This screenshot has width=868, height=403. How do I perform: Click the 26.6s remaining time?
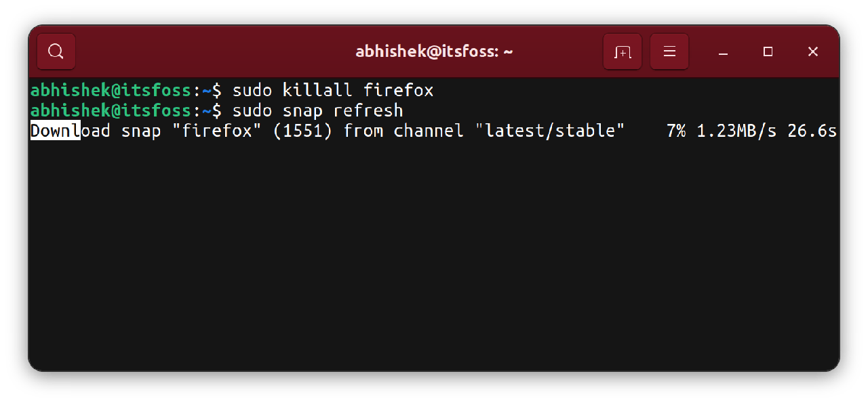[x=812, y=131]
